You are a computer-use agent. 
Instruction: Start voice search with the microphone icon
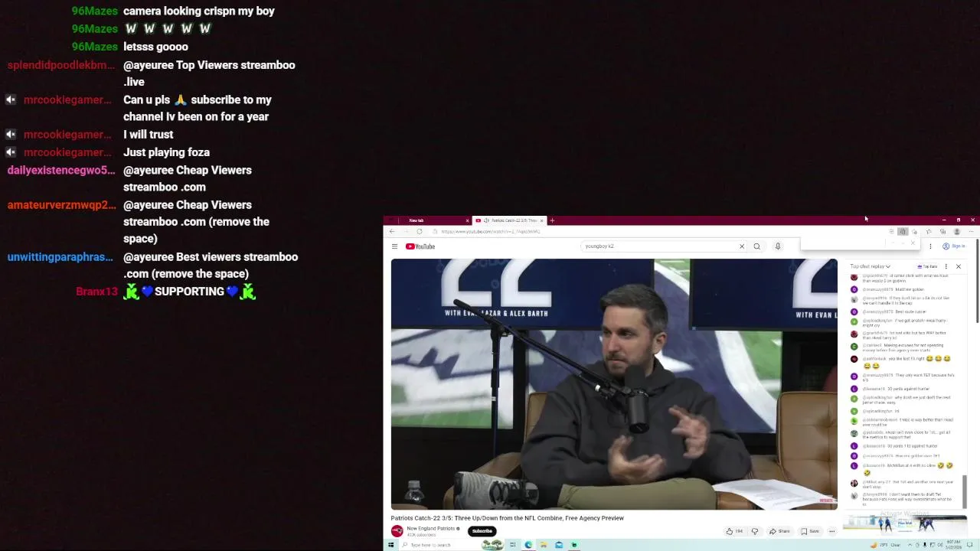pyautogui.click(x=777, y=246)
